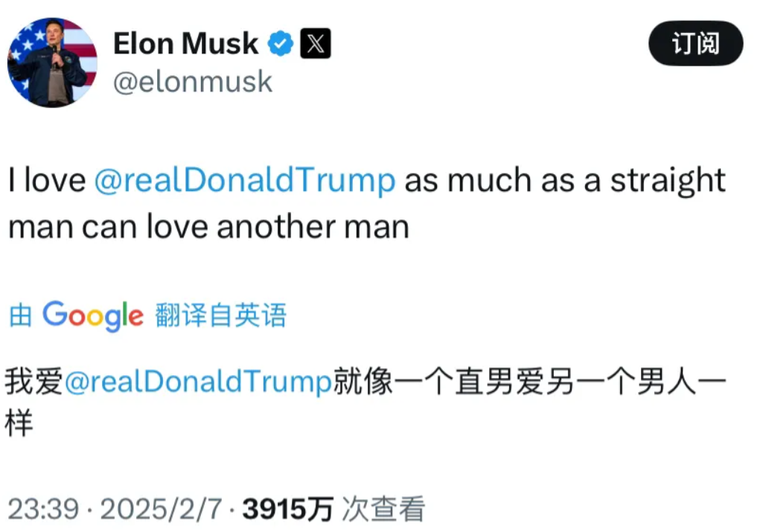This screenshot has height=532, width=763.
Task: Open @realDonaldTrump mention in Chinese translation
Action: [198, 381]
